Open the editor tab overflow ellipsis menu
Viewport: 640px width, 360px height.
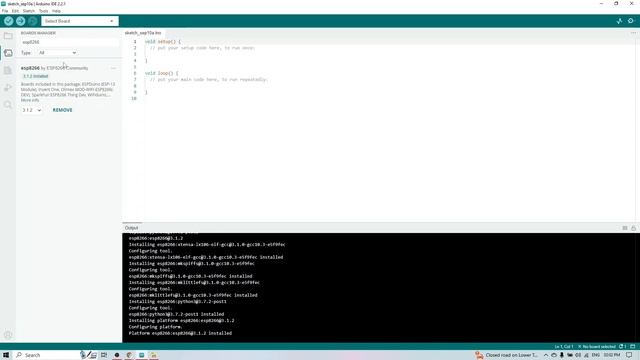[x=633, y=33]
